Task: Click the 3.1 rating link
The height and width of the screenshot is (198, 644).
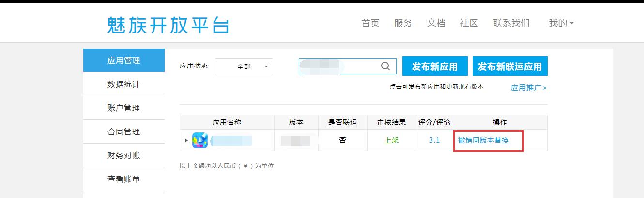Action: pyautogui.click(x=434, y=140)
